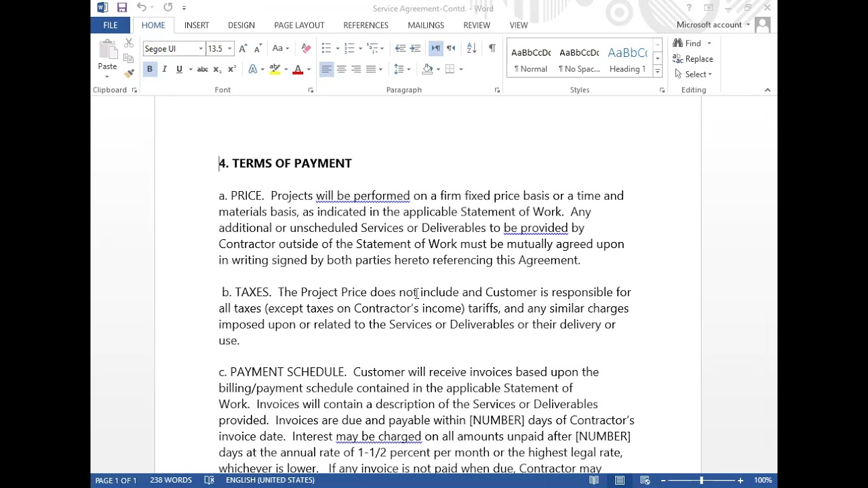Click Replace in Editing group
The image size is (868, 488).
click(x=693, y=59)
